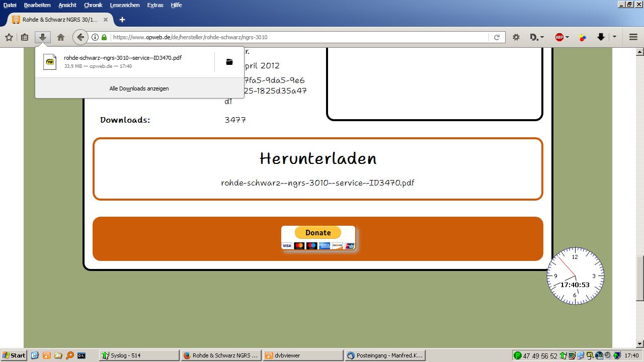This screenshot has width=644, height=362.
Task: Reload the current page
Action: 497,37
